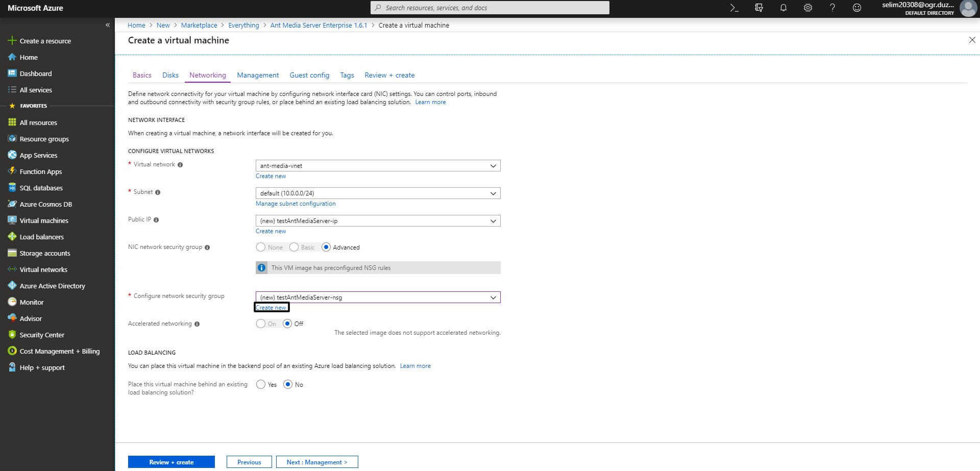Image resolution: width=980 pixels, height=471 pixels.
Task: Click the search resources, services, and docs box
Action: tap(489, 8)
